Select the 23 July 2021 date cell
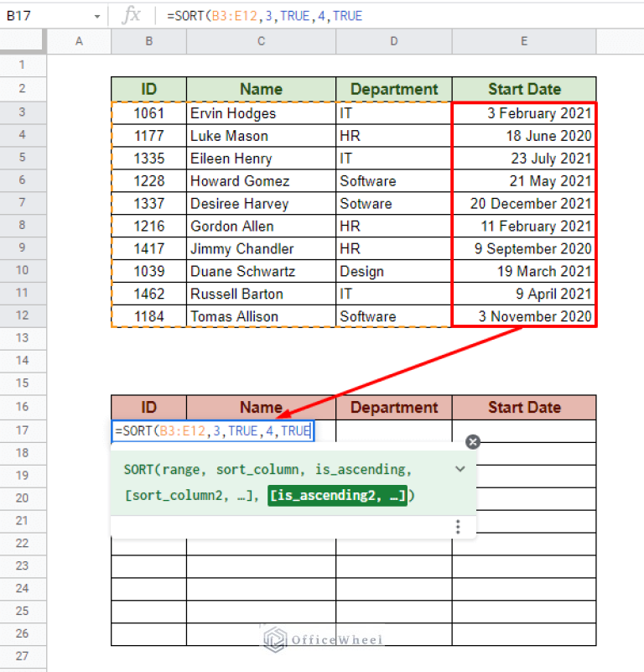This screenshot has height=672, width=644. [x=524, y=159]
